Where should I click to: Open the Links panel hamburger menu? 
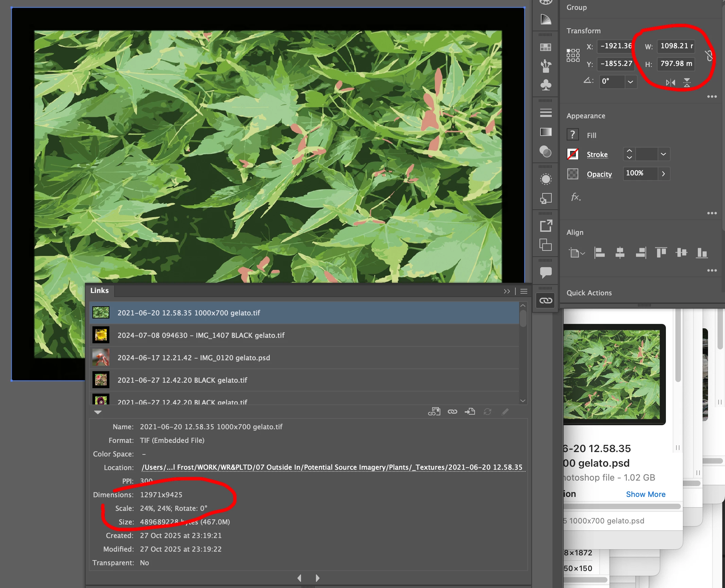pyautogui.click(x=524, y=291)
